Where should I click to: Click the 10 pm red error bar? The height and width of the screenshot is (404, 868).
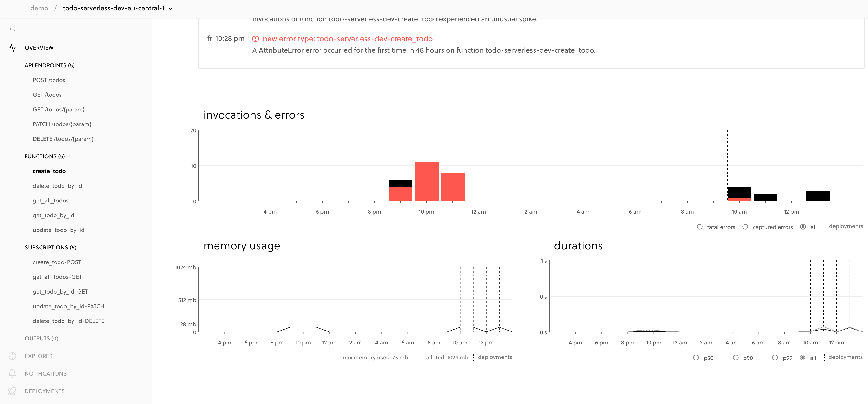pyautogui.click(x=426, y=182)
